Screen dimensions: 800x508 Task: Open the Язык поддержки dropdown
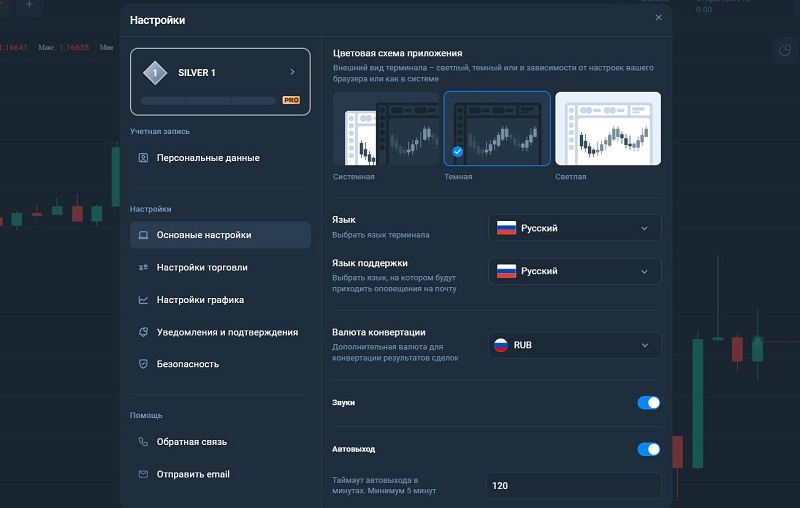[x=574, y=271]
